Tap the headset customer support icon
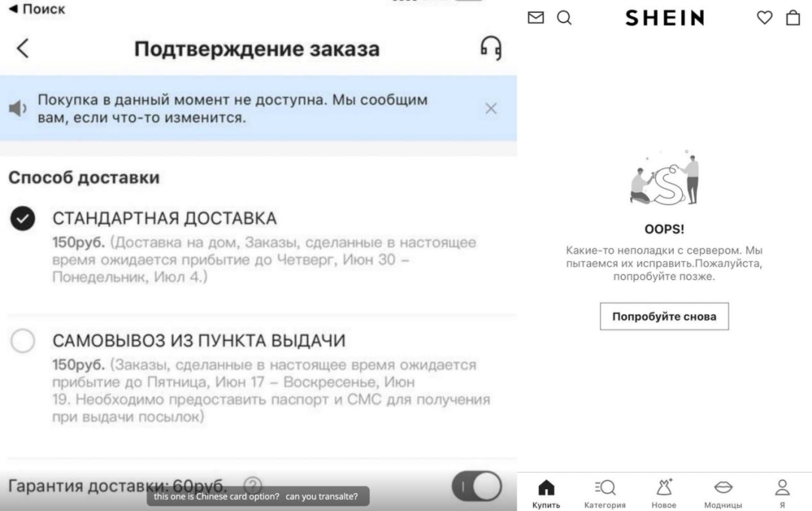 [x=490, y=49]
